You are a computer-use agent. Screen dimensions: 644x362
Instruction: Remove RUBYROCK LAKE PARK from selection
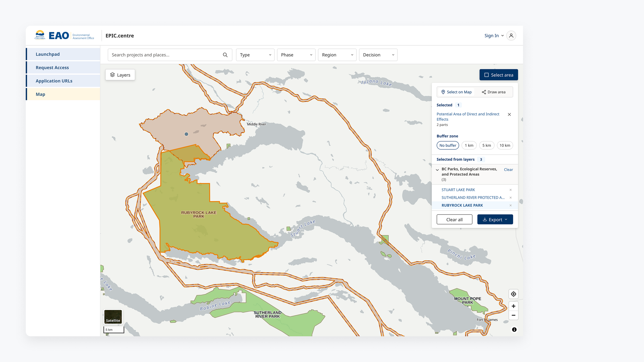(511, 205)
